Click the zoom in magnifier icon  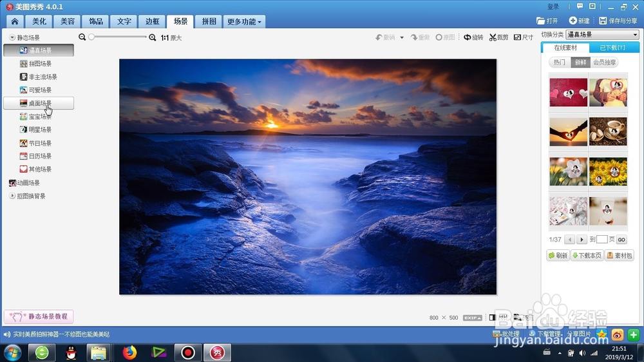click(153, 37)
